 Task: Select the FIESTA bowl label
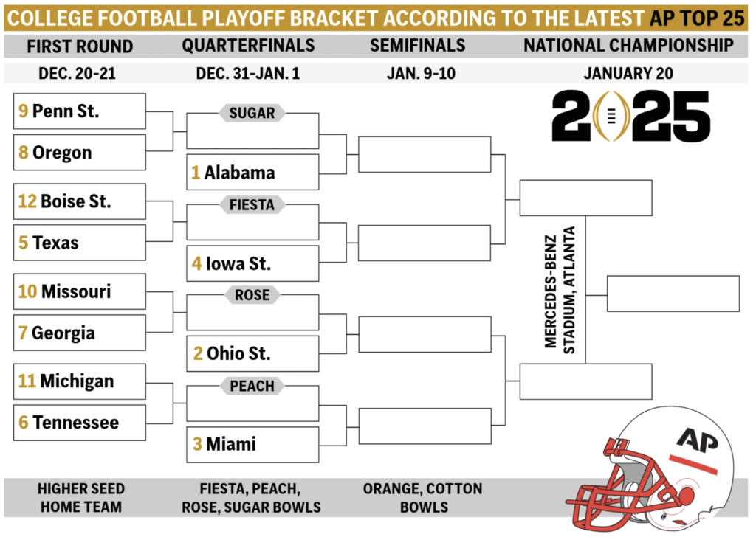tap(252, 204)
